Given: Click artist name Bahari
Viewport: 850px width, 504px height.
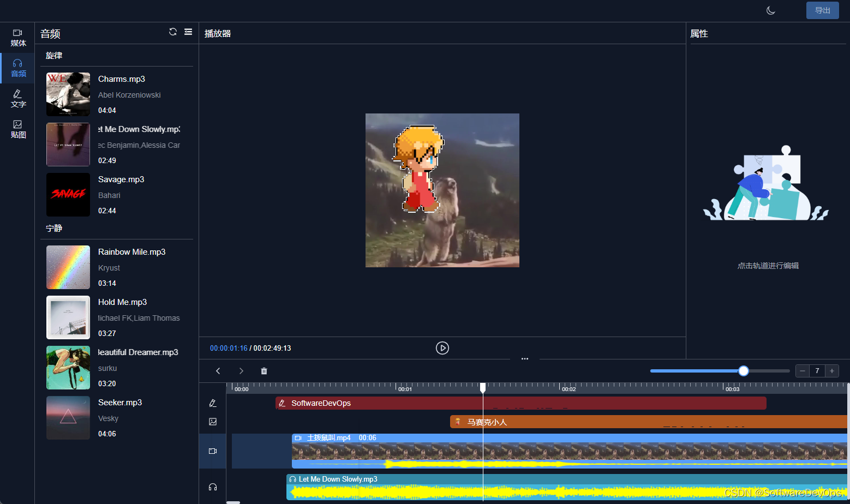Looking at the screenshot, I should pos(109,195).
